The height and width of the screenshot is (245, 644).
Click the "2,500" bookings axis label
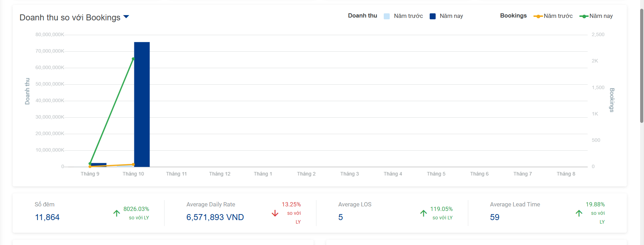(598, 34)
